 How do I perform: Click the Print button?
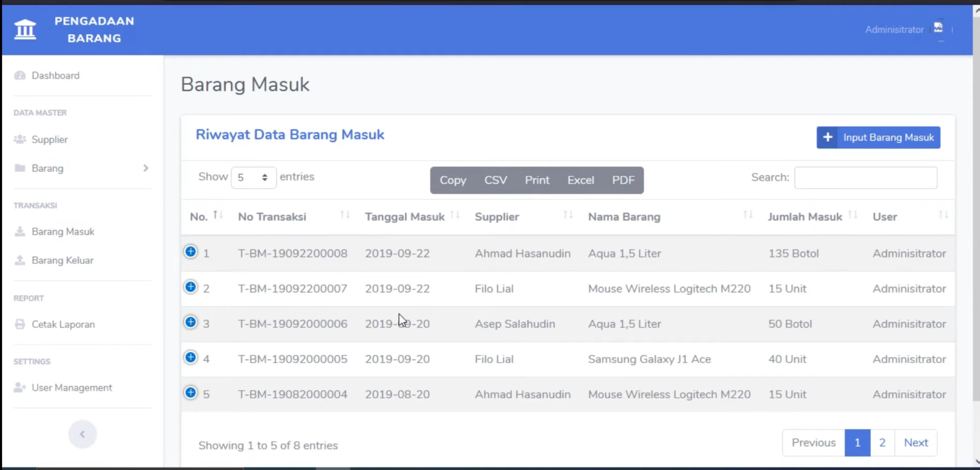(537, 180)
